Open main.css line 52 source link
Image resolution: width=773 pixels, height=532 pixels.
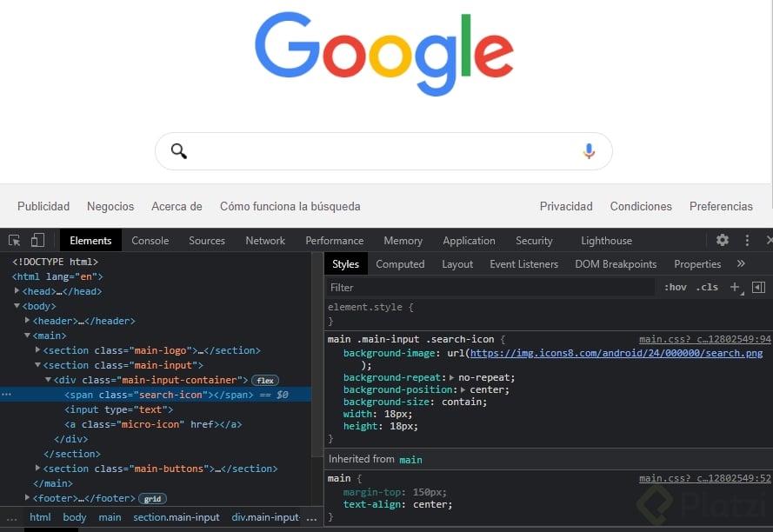point(705,478)
